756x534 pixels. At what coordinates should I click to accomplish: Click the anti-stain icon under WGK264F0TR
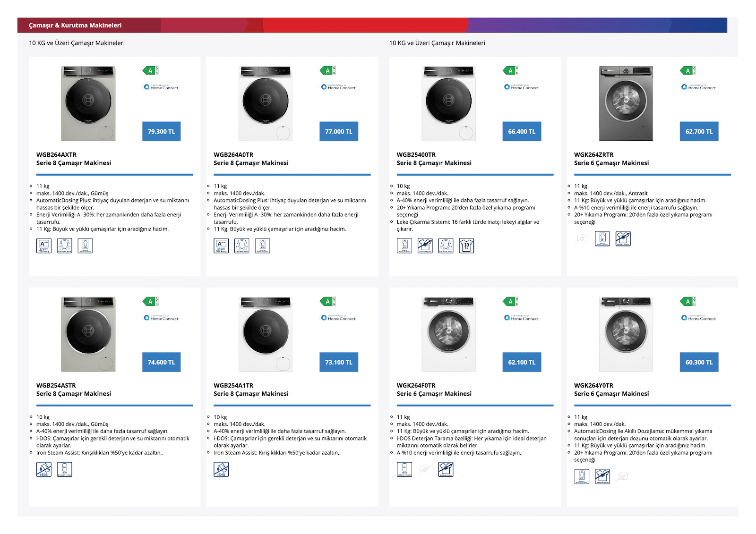446,469
